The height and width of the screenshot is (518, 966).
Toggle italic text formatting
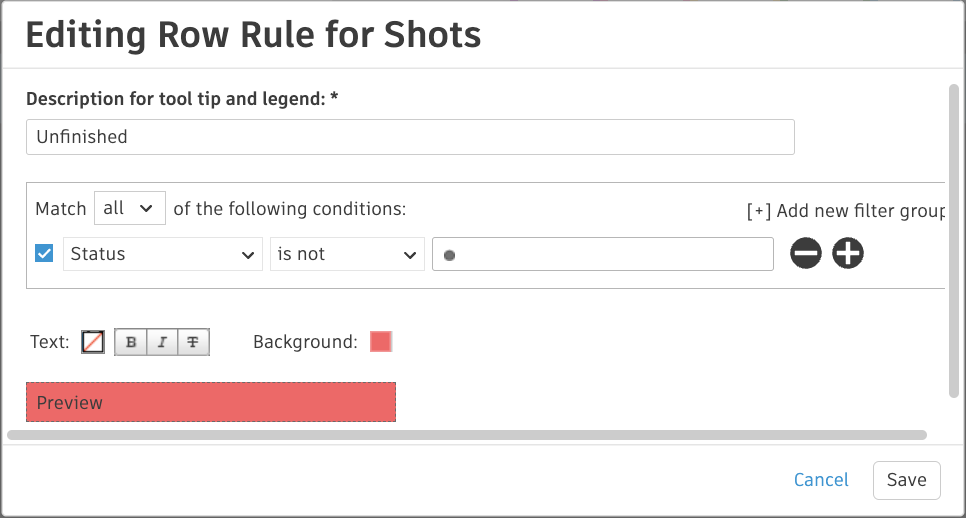pyautogui.click(x=162, y=342)
